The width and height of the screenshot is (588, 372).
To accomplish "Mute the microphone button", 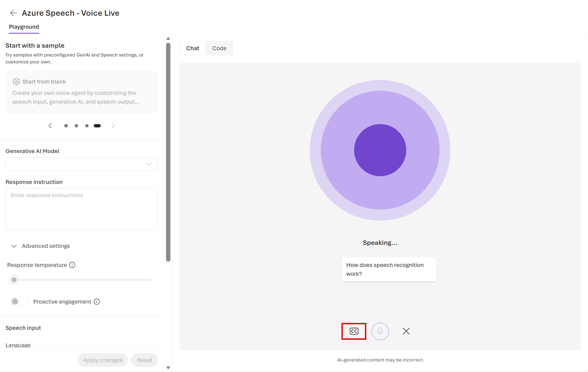I will coord(380,331).
